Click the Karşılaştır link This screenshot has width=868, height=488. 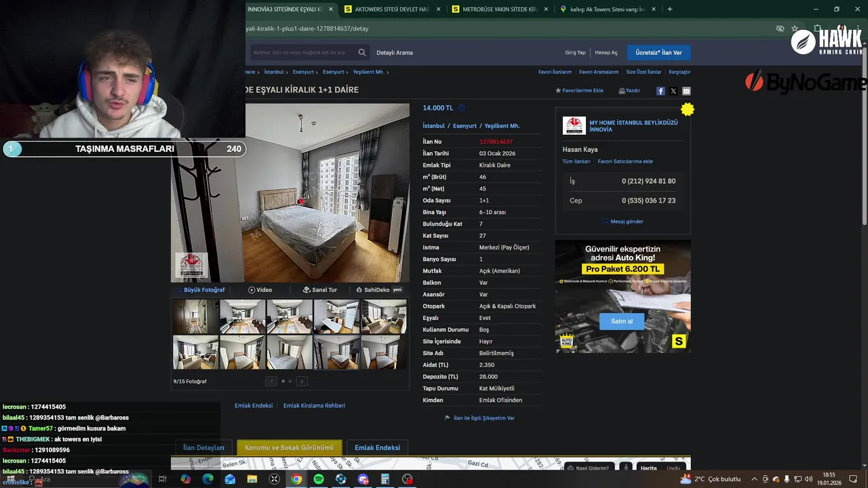point(679,72)
